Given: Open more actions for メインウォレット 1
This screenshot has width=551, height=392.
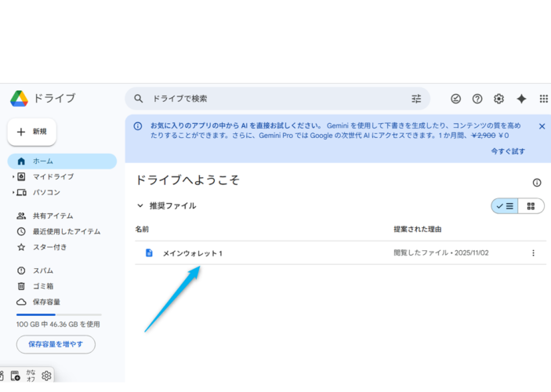Looking at the screenshot, I should point(533,252).
